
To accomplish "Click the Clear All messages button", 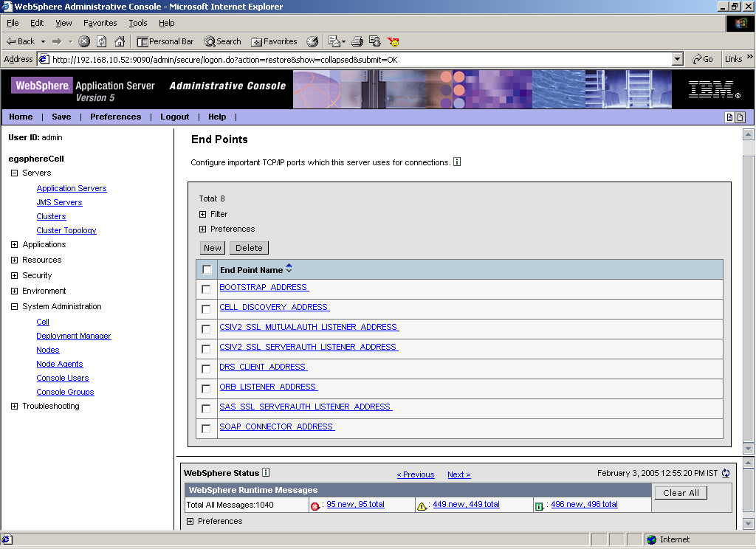I will pyautogui.click(x=681, y=493).
